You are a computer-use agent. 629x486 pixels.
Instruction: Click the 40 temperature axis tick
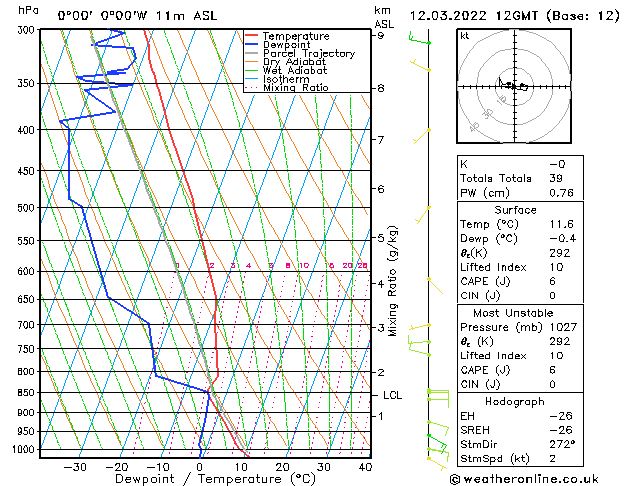pyautogui.click(x=365, y=467)
